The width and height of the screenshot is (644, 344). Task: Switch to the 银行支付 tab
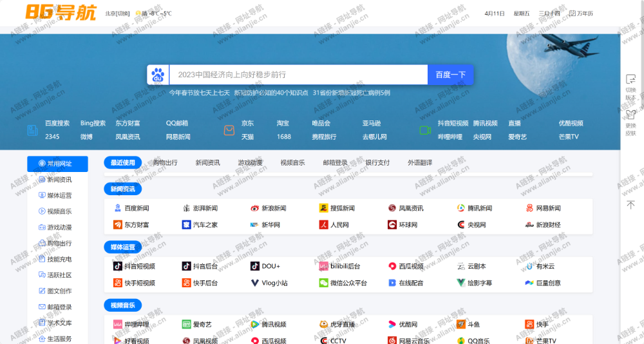click(377, 163)
